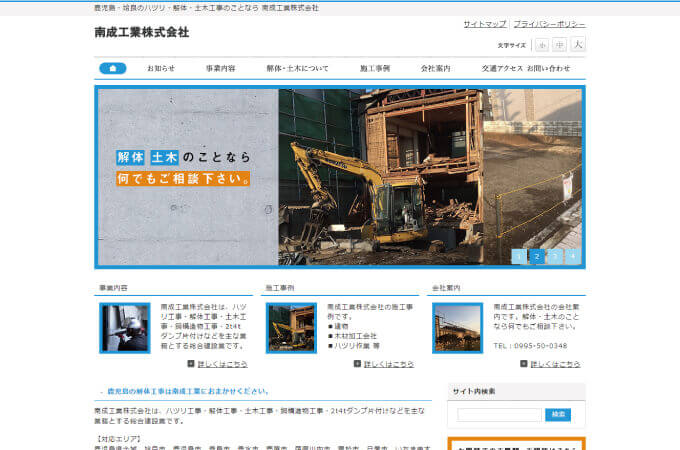
Task: Open the プライバシーポリシー link
Action: point(549,23)
